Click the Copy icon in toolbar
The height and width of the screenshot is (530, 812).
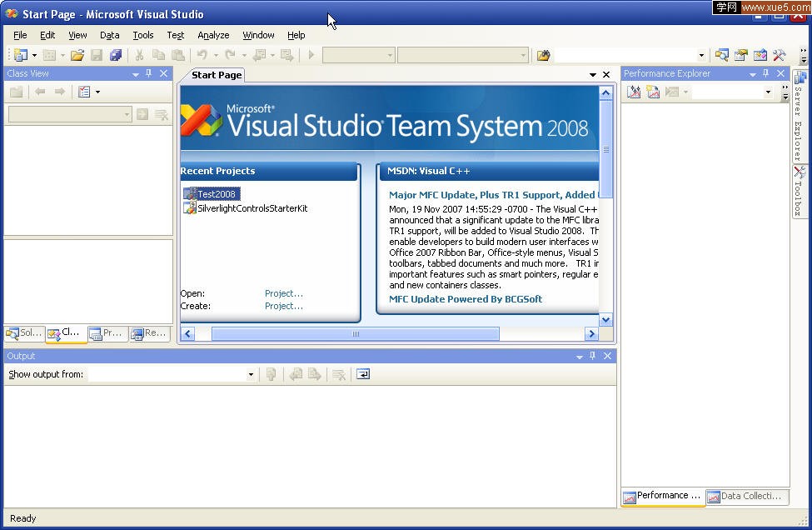[158, 55]
